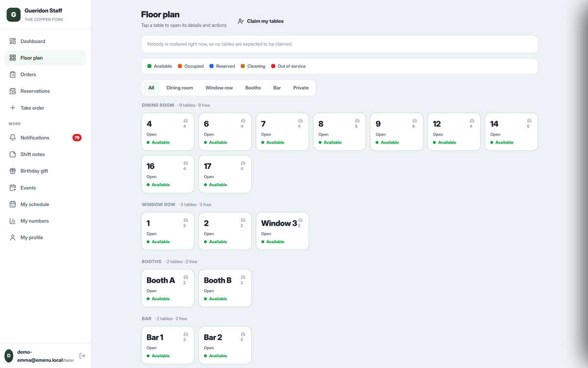
Task: Show the All tables tab
Action: (151, 88)
